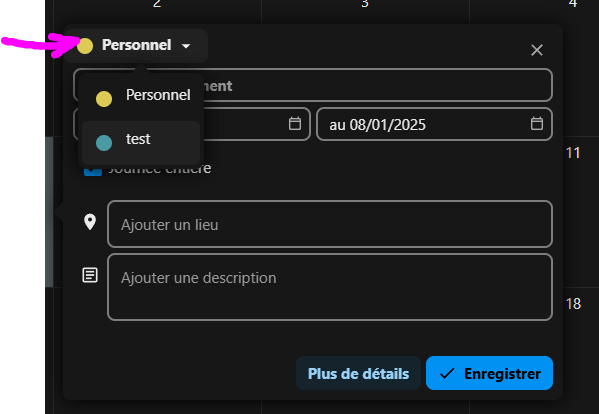
Task: Open the start date calendar picker icon
Action: point(295,123)
